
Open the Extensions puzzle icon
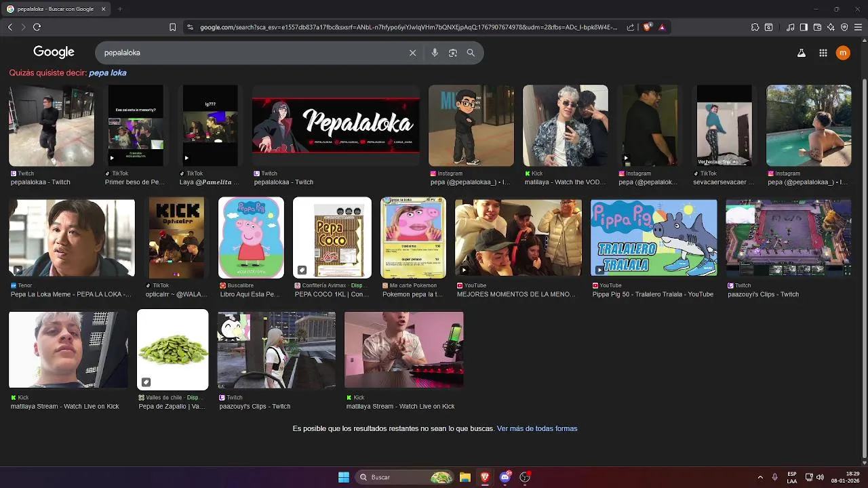point(755,27)
